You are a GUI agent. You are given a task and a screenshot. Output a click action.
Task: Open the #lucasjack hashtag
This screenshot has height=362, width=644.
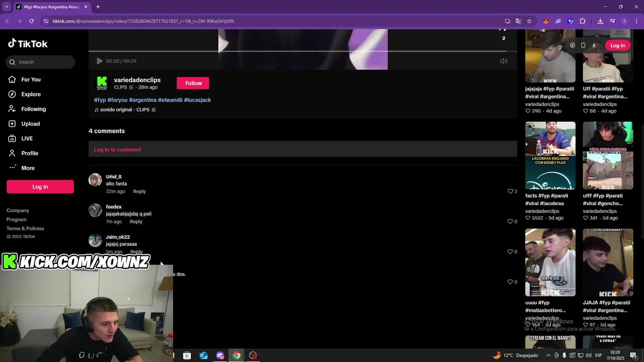pyautogui.click(x=197, y=100)
